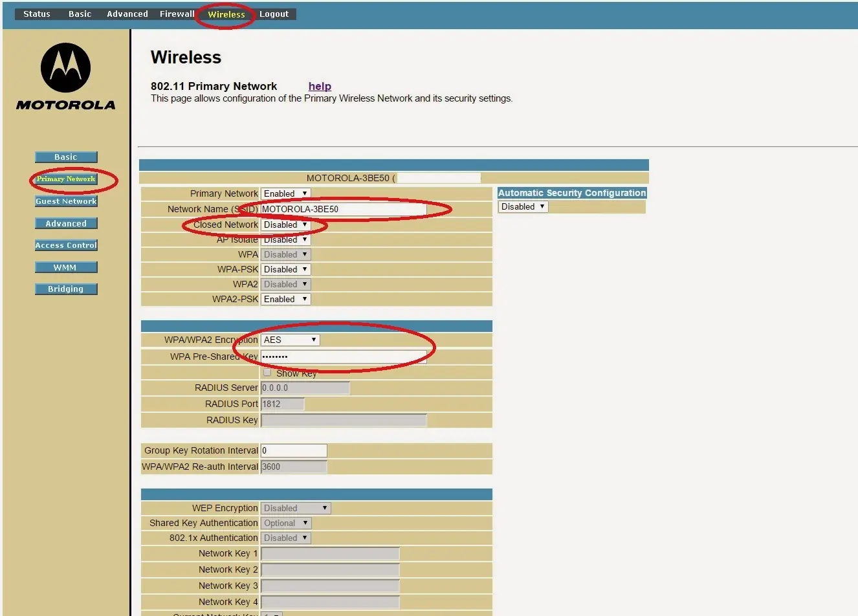Click the Basic sidebar button
Viewport: 858px width, 616px height.
(x=66, y=157)
